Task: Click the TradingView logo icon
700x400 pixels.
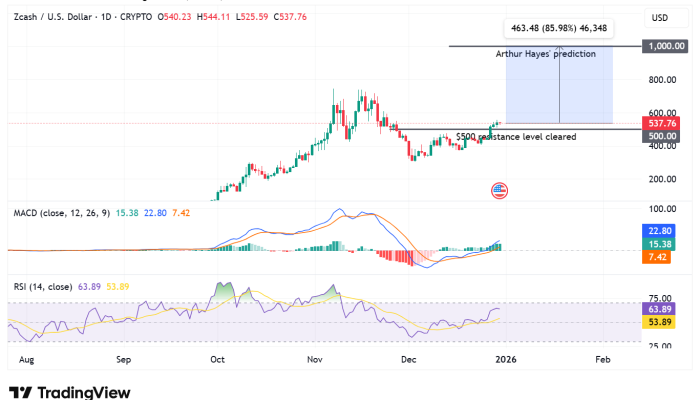Action: click(19, 391)
